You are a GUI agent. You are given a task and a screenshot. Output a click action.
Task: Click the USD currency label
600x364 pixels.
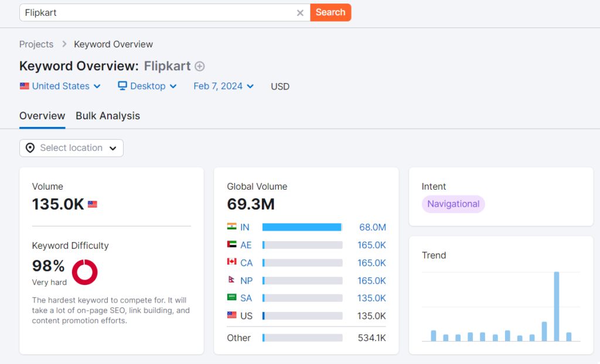[x=280, y=87]
